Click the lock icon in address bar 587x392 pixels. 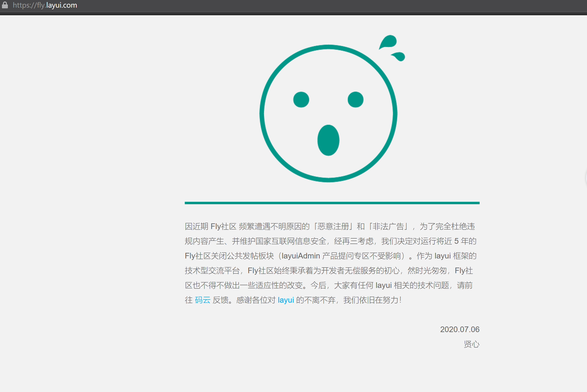[x=5, y=5]
